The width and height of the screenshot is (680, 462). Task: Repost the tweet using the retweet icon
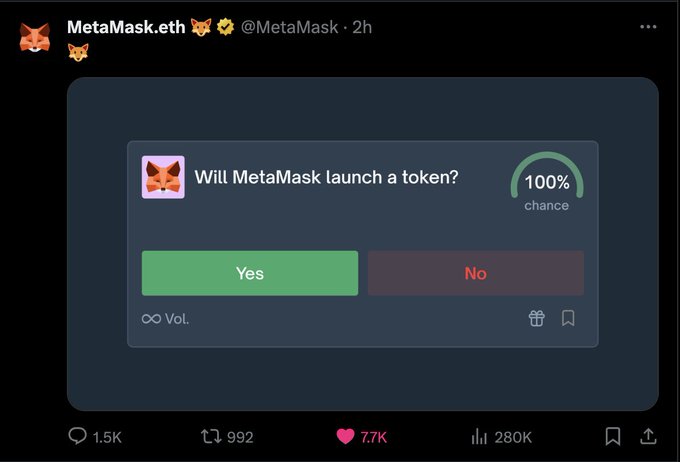point(211,436)
